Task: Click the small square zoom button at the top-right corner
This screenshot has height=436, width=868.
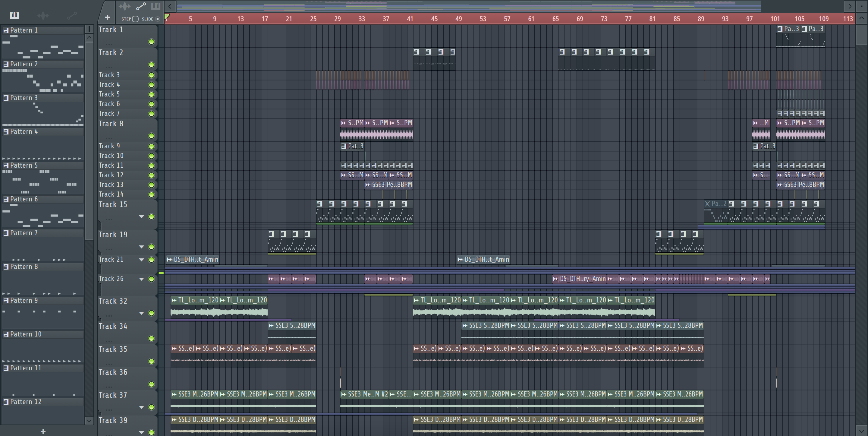Action: [x=862, y=6]
